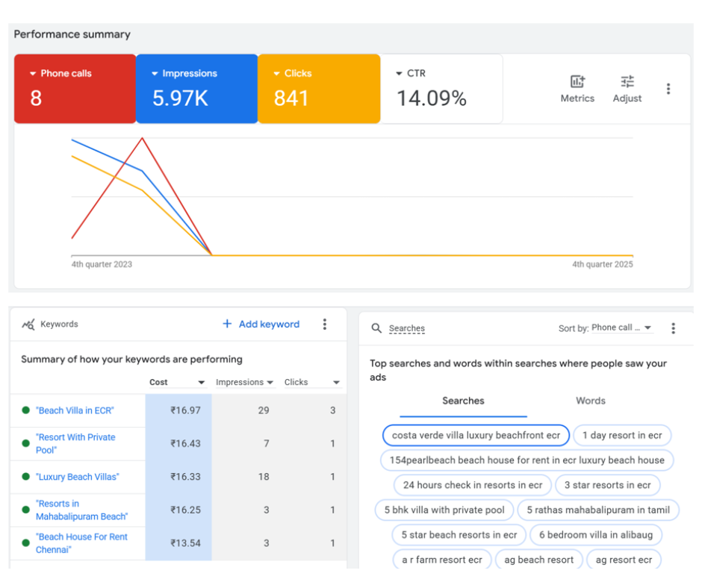Open performance summary three-dot menu
The width and height of the screenshot is (702, 588).
(668, 89)
